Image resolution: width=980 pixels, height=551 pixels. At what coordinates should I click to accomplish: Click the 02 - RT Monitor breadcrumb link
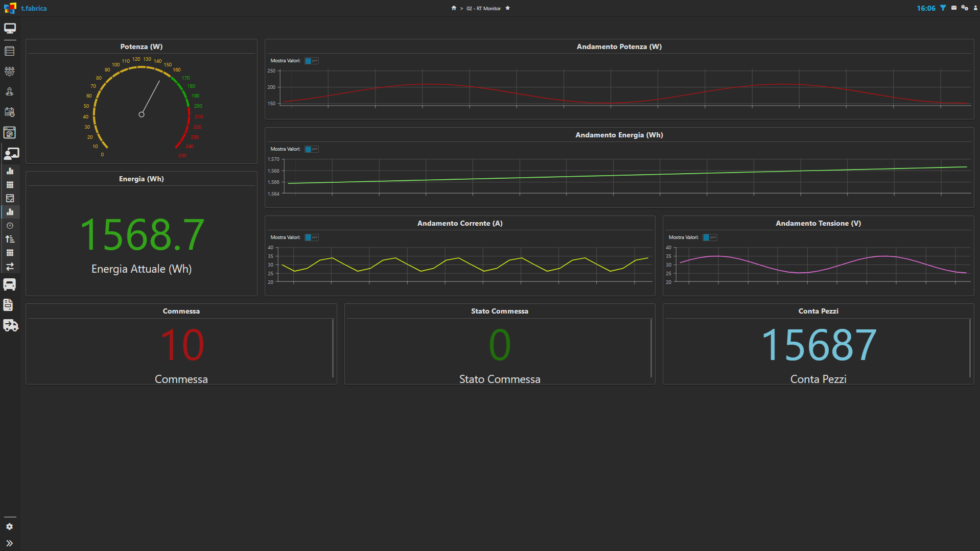(483, 9)
